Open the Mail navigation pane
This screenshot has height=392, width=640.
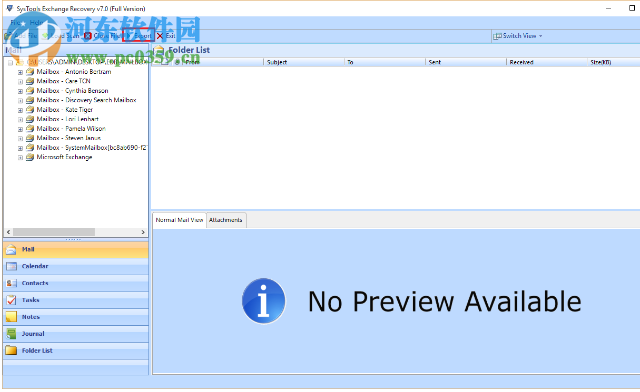76,249
